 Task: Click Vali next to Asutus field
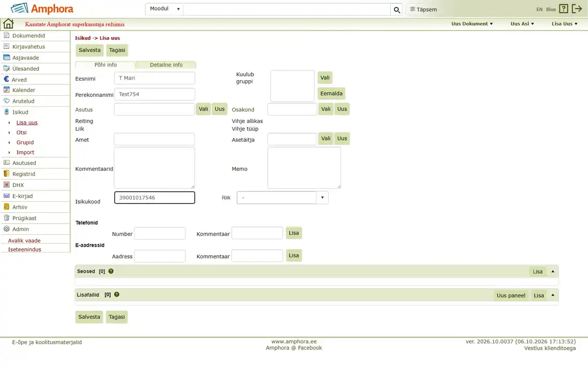point(203,109)
